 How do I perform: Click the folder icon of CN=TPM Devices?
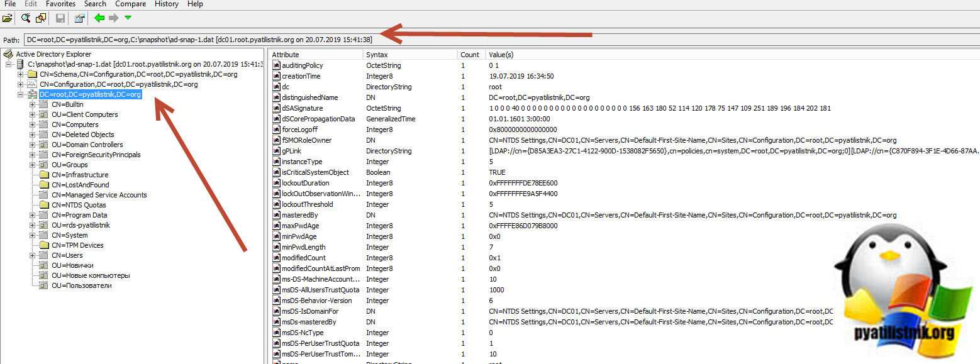click(x=44, y=245)
